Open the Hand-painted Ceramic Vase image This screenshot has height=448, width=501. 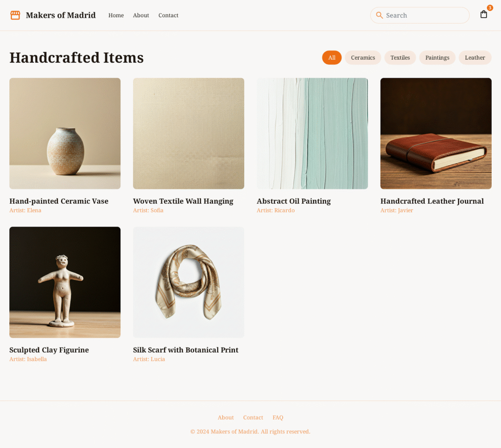pos(65,133)
